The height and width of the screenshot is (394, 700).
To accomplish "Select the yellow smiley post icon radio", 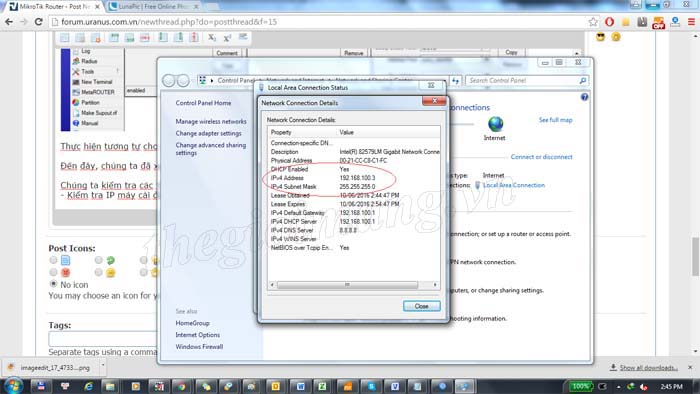I will pyautogui.click(x=98, y=272).
